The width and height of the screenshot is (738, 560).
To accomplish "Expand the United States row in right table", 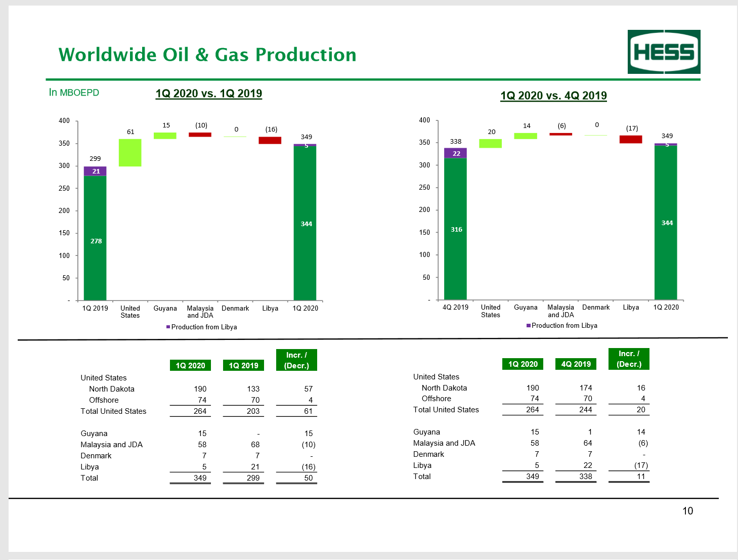I will point(436,377).
